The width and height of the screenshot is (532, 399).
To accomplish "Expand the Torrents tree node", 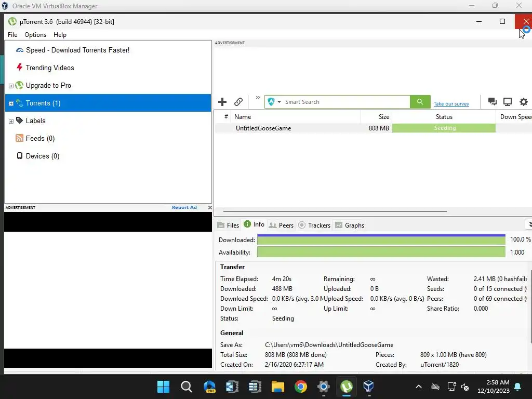I will tap(11, 103).
